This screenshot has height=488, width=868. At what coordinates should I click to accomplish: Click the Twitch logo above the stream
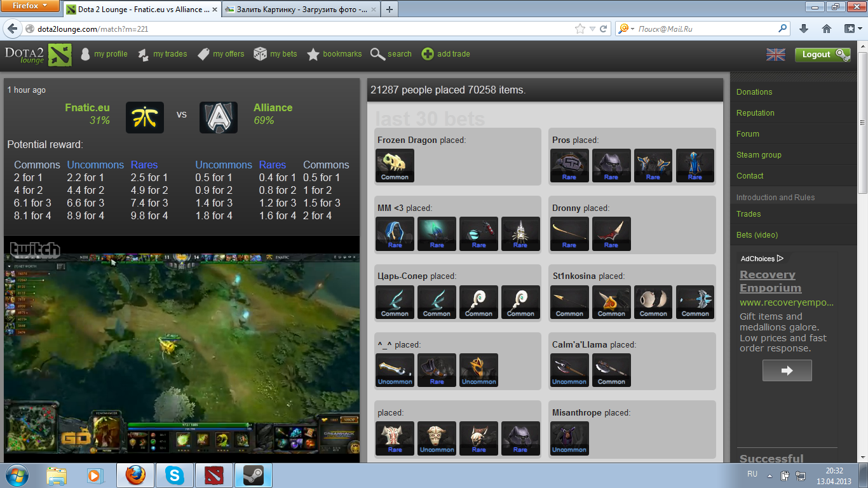coord(35,250)
